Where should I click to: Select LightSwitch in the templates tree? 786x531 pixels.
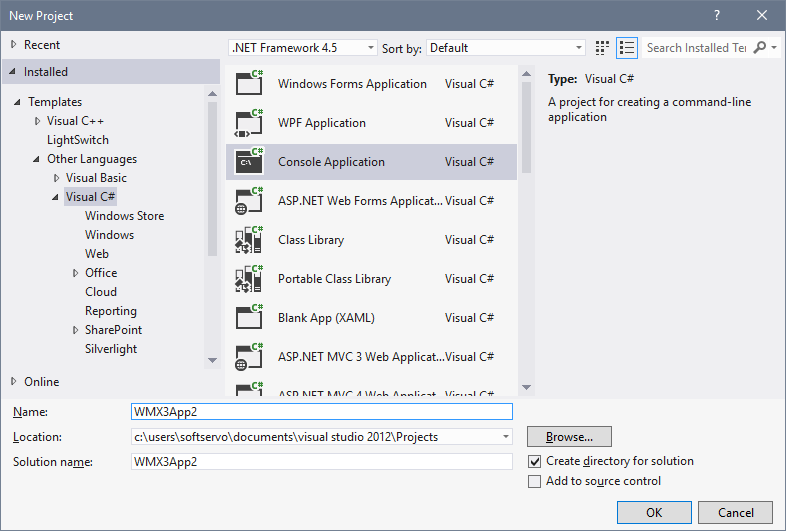pos(78,140)
